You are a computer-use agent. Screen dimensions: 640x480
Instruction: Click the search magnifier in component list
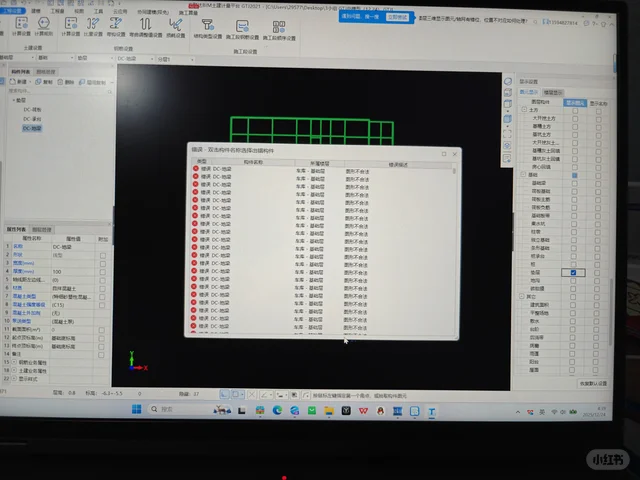(x=109, y=92)
